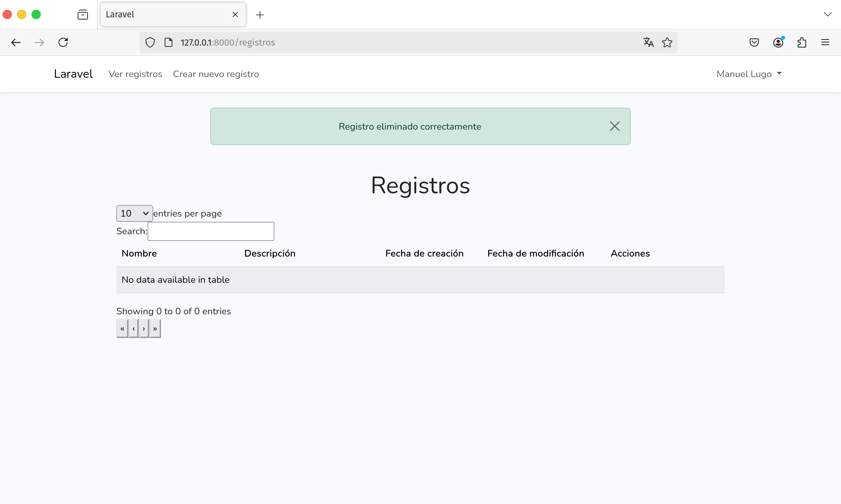Screen dimensions: 841x504
Task: Dismiss the 'Registro eliminado correctamente' alert
Action: point(614,126)
